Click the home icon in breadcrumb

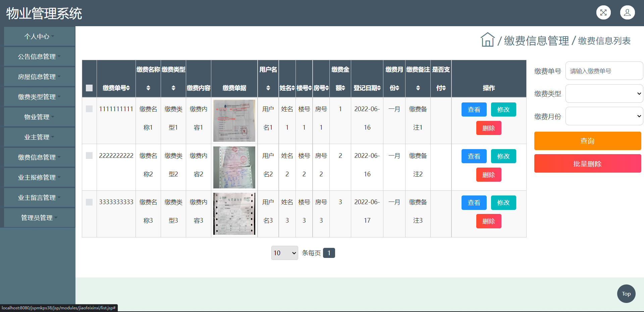(487, 40)
